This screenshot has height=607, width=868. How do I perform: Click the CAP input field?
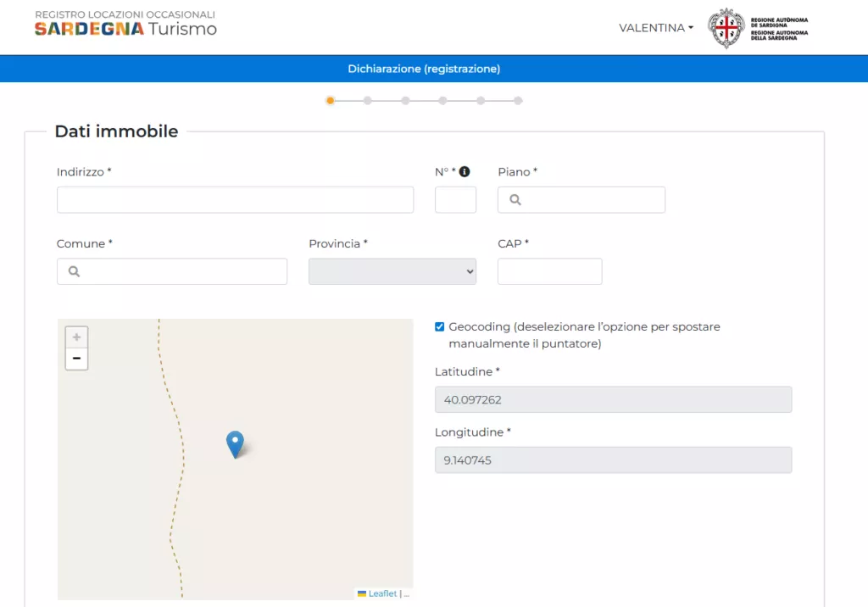549,271
